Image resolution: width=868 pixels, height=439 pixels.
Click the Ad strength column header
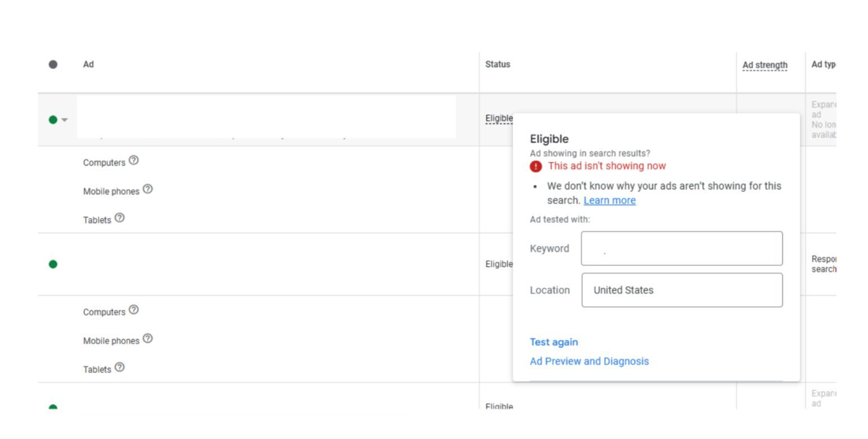[765, 65]
